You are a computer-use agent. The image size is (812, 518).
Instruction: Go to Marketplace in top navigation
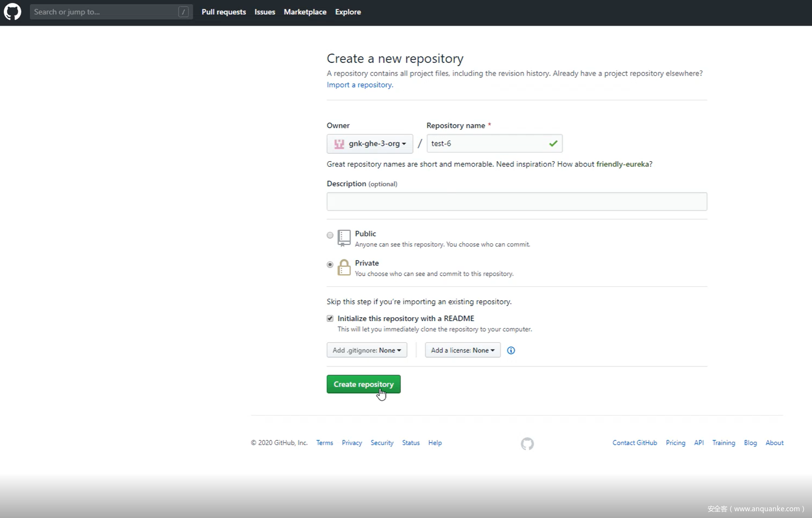click(305, 12)
